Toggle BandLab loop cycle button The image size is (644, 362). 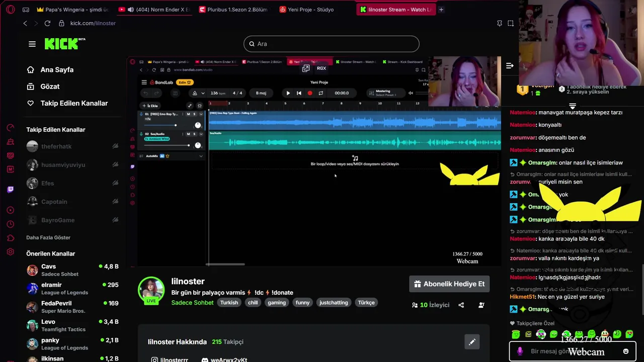pyautogui.click(x=321, y=93)
